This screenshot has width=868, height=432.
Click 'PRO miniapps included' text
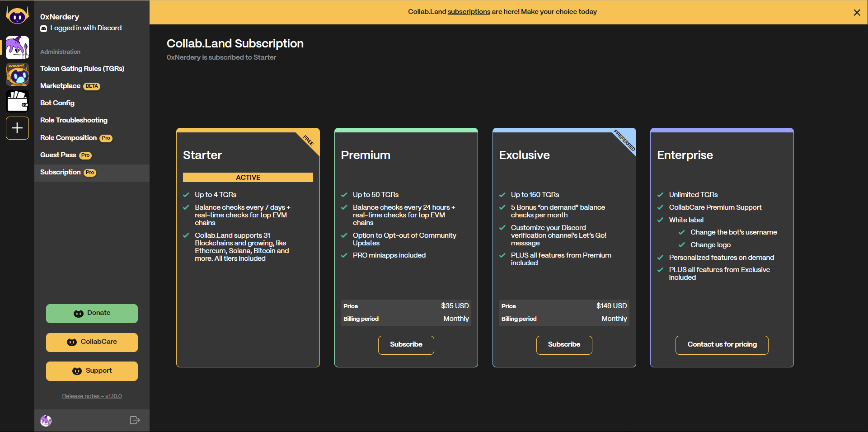[x=389, y=255]
